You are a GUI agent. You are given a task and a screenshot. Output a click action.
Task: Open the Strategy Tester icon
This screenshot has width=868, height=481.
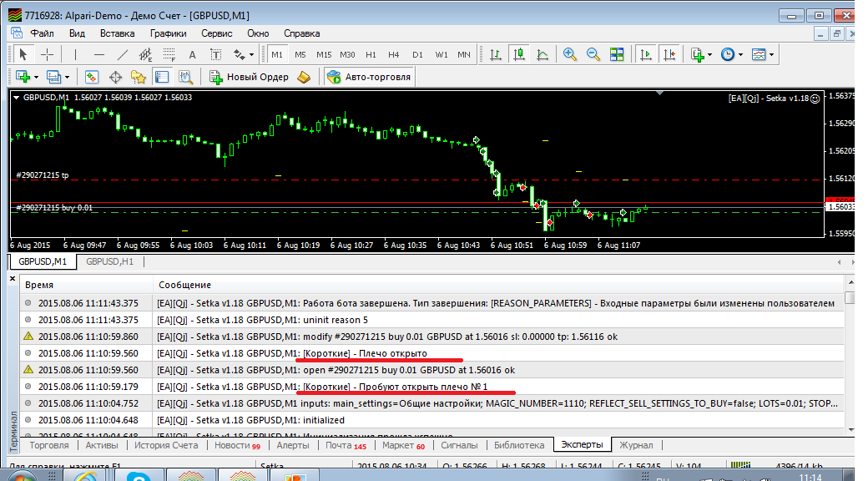pyautogui.click(x=185, y=77)
